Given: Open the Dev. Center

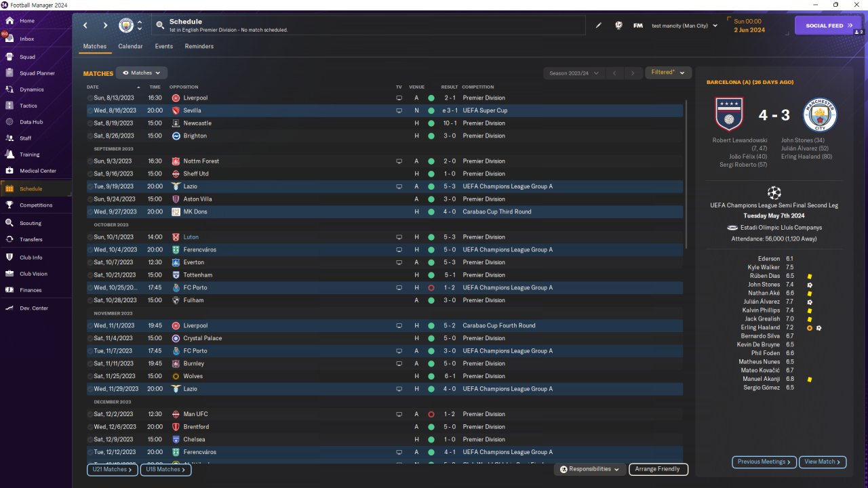Looking at the screenshot, I should pos(35,308).
